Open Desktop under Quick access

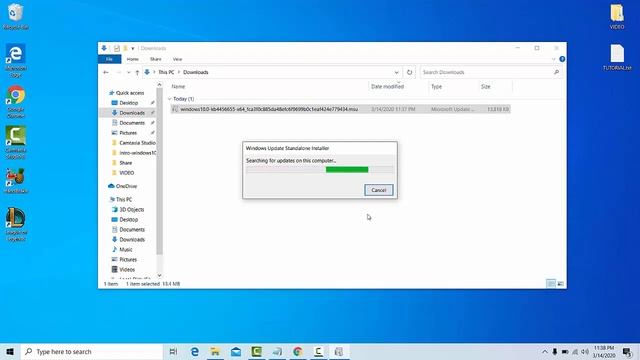tap(129, 103)
